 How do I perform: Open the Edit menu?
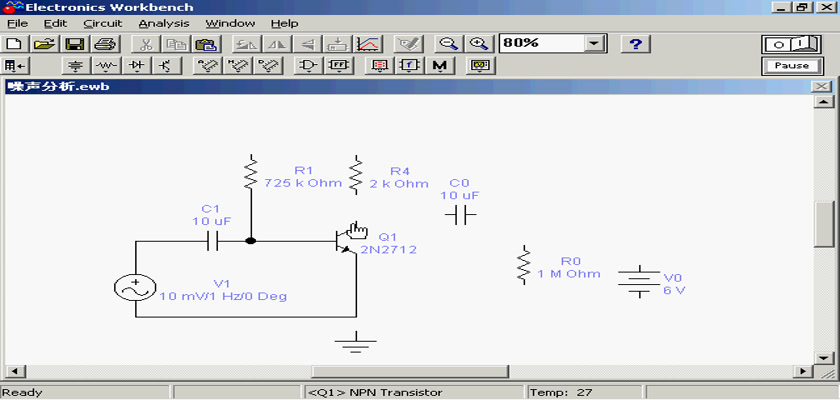point(55,24)
